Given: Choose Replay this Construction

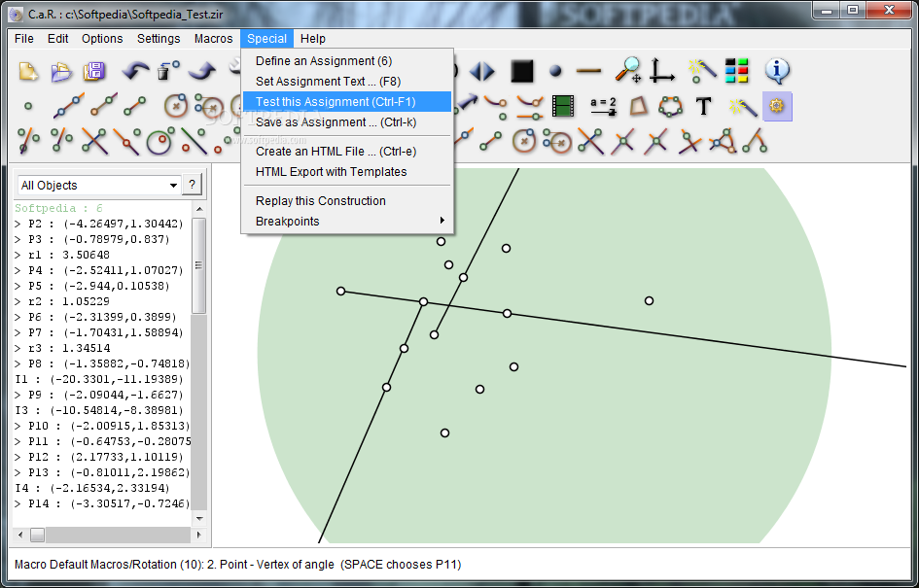Looking at the screenshot, I should point(347,201).
